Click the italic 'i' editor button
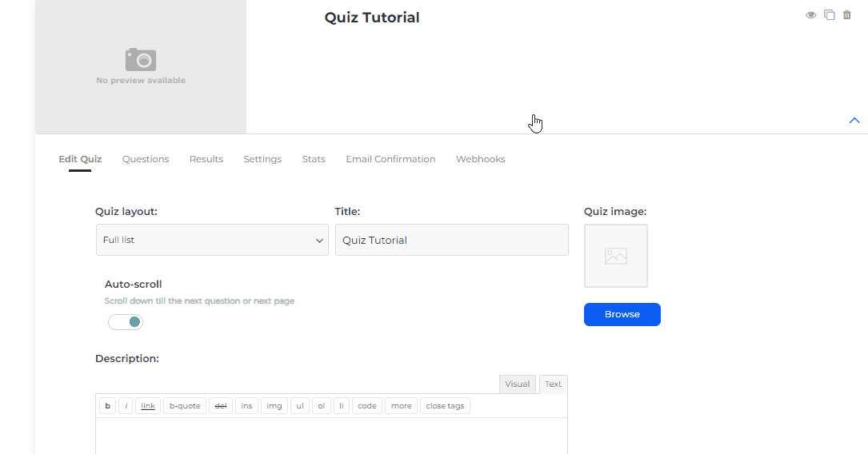The width and height of the screenshot is (868, 454). (x=126, y=406)
